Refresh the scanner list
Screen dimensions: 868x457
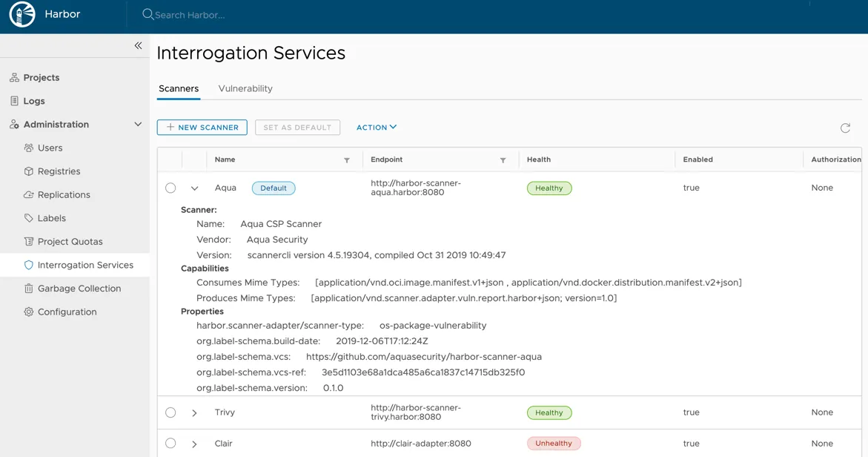coord(845,128)
